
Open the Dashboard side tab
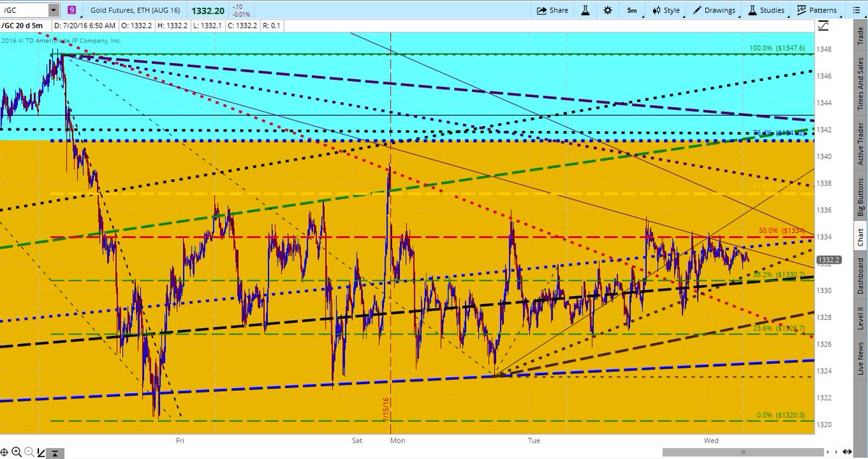click(860, 276)
